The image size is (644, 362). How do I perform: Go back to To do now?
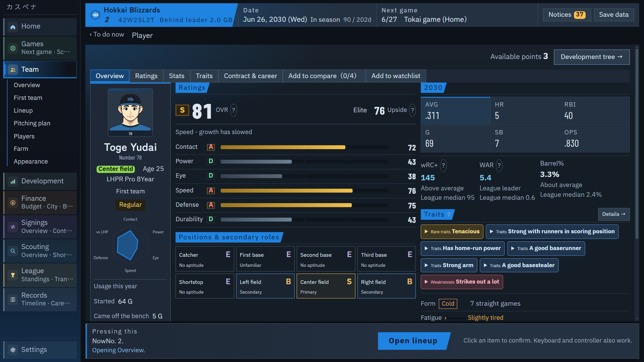coord(107,35)
